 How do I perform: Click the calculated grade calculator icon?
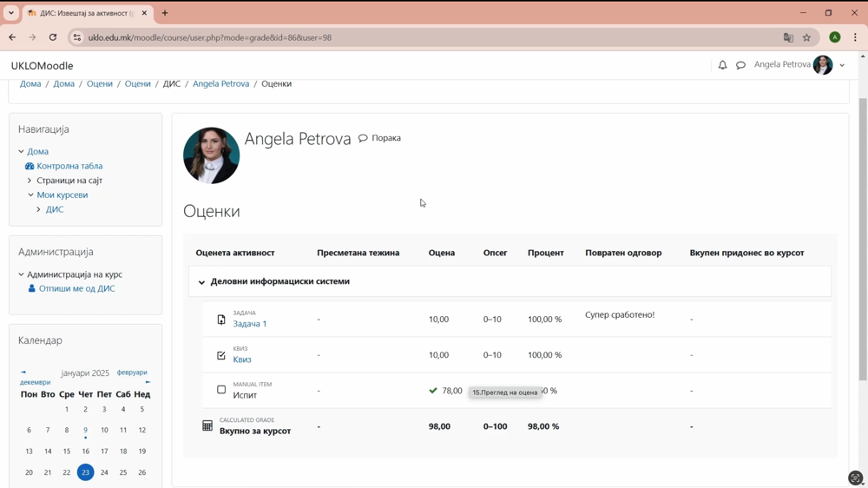point(207,425)
